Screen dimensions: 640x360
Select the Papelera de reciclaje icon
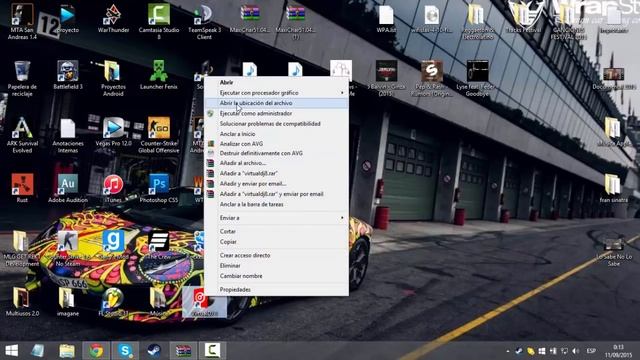click(x=22, y=78)
